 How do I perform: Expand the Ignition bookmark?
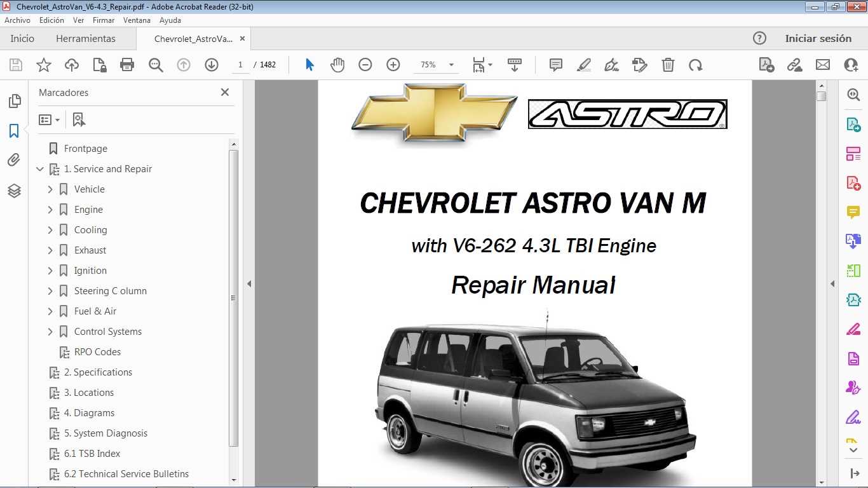click(50, 271)
